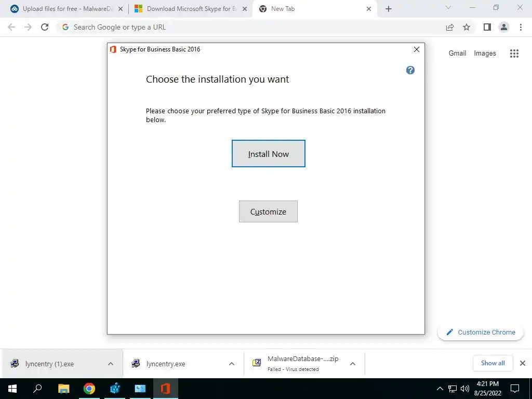Viewport: 532px width, 399px height.
Task: Click the blue figures taskbar app icon
Action: coord(115,389)
